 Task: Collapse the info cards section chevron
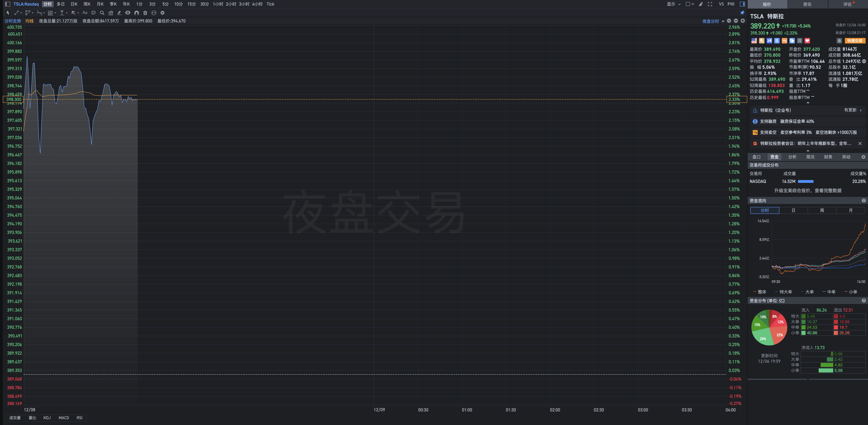tap(808, 151)
